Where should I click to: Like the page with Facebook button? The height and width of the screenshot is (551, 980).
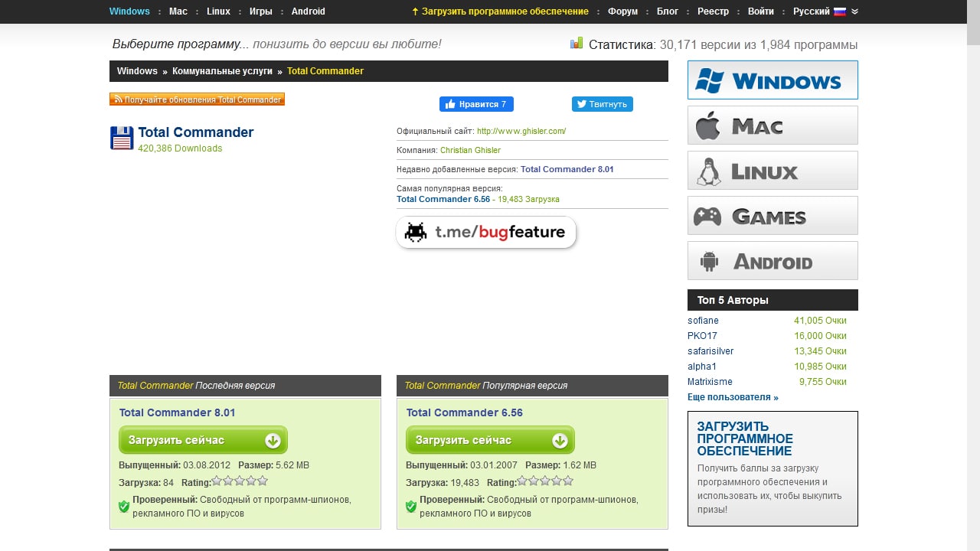tap(476, 104)
